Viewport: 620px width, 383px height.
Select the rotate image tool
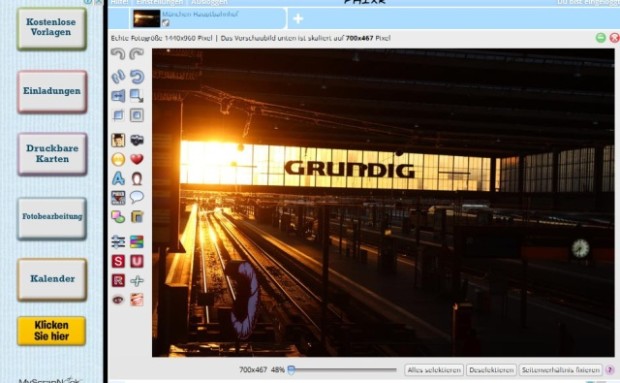137,76
